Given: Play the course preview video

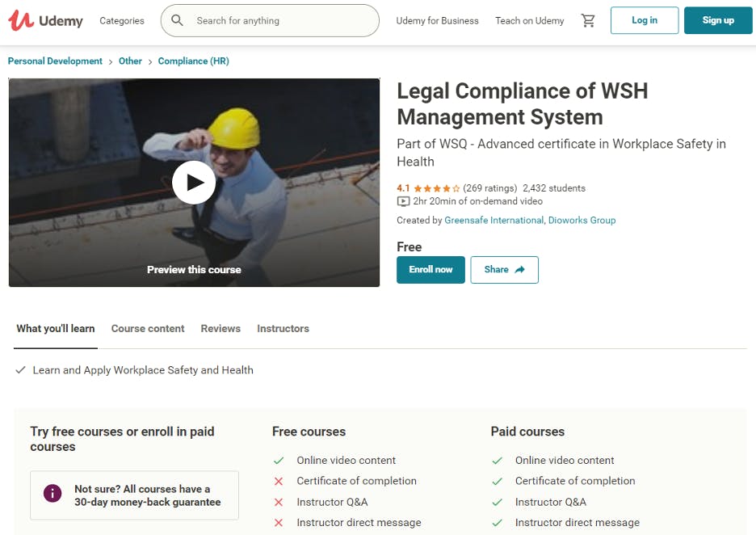Looking at the screenshot, I should (194, 182).
